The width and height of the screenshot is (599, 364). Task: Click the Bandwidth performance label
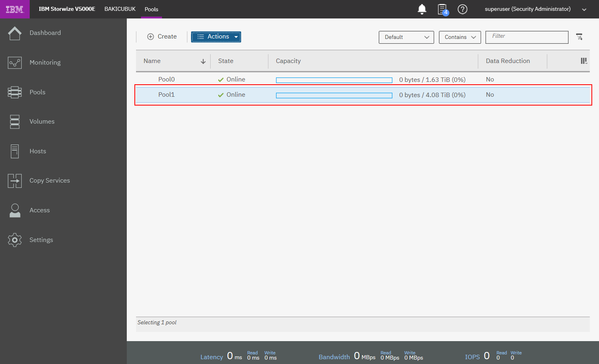pos(334,357)
